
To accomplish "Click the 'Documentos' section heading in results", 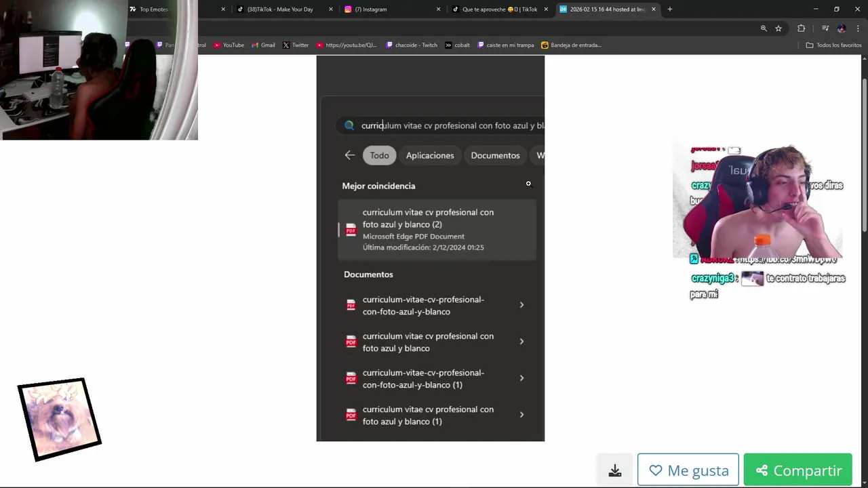I will (x=368, y=274).
